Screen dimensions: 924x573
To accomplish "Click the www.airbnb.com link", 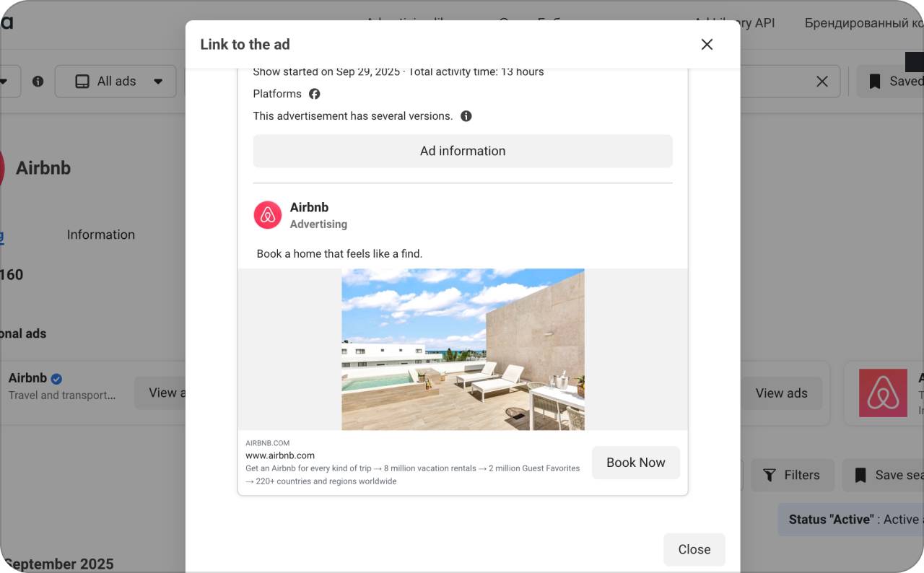I will 281,455.
